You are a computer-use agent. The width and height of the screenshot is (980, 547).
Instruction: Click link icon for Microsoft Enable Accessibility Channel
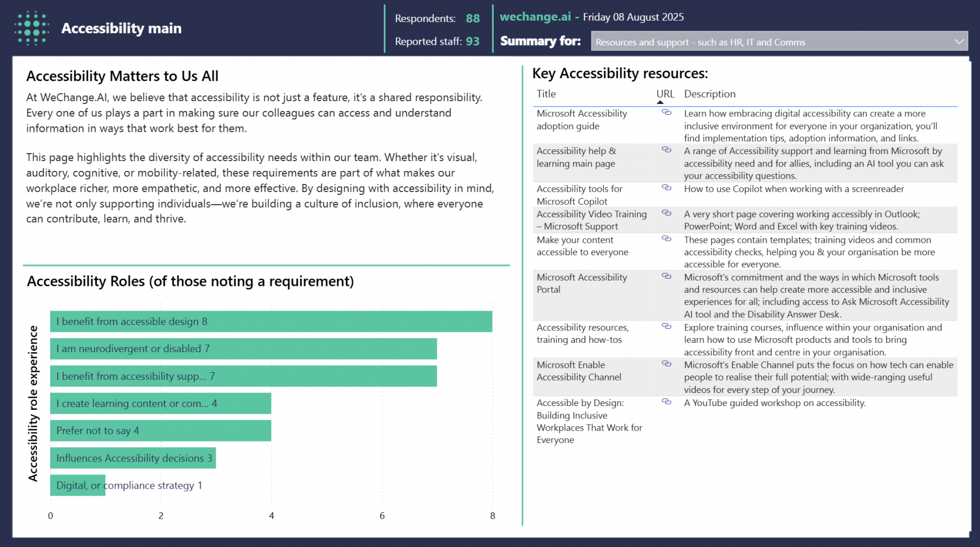pyautogui.click(x=666, y=364)
